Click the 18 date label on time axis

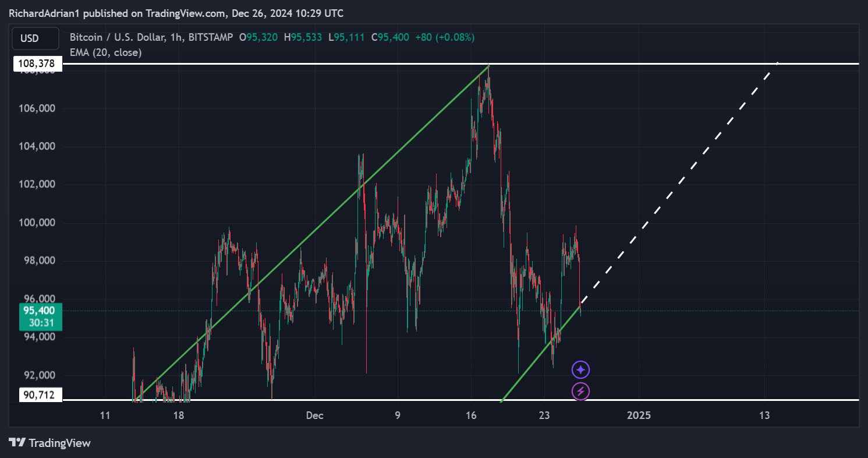point(179,415)
